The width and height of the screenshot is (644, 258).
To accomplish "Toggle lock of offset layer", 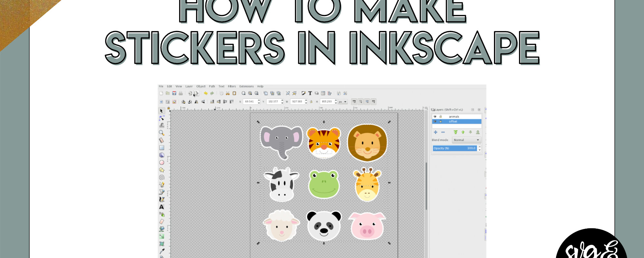I will [x=440, y=122].
